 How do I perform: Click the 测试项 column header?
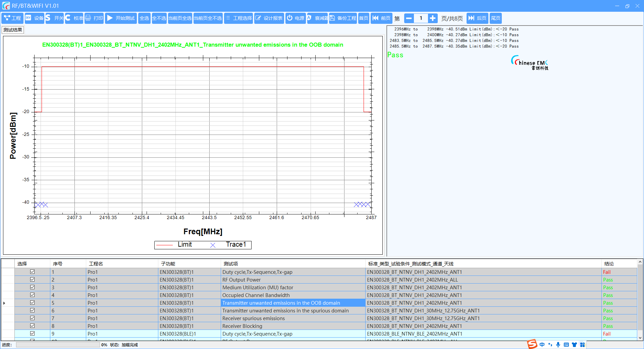(x=293, y=264)
